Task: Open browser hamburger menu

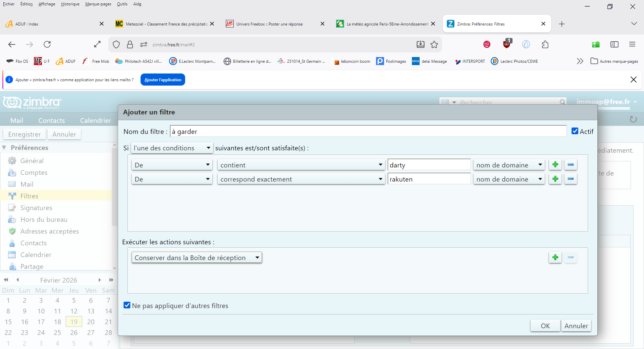Action: 632,44
